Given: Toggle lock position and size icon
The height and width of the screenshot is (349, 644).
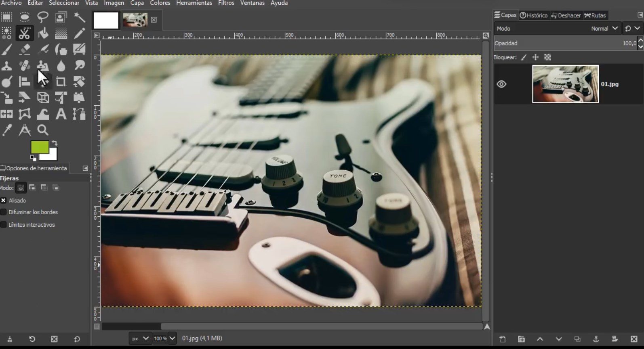Looking at the screenshot, I should point(535,57).
